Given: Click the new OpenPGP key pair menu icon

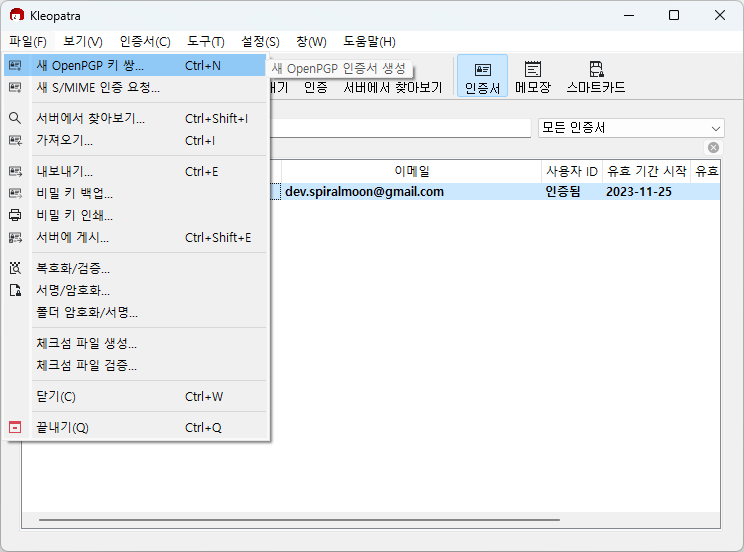Looking at the screenshot, I should [x=15, y=65].
